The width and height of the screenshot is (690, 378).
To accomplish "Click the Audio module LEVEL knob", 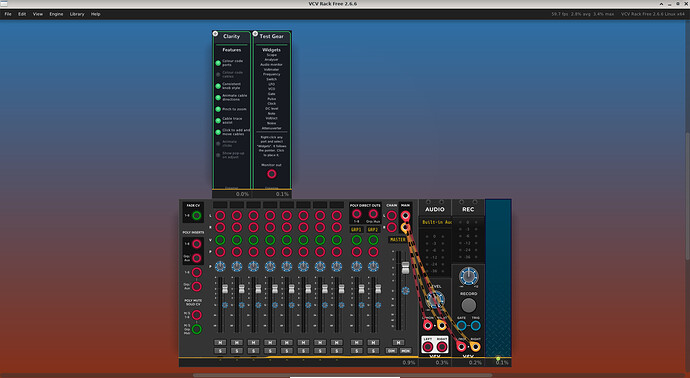I will coord(435,301).
